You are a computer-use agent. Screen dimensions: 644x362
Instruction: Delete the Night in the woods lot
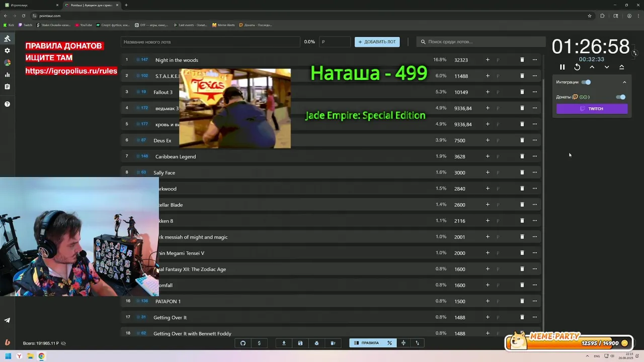pyautogui.click(x=522, y=60)
